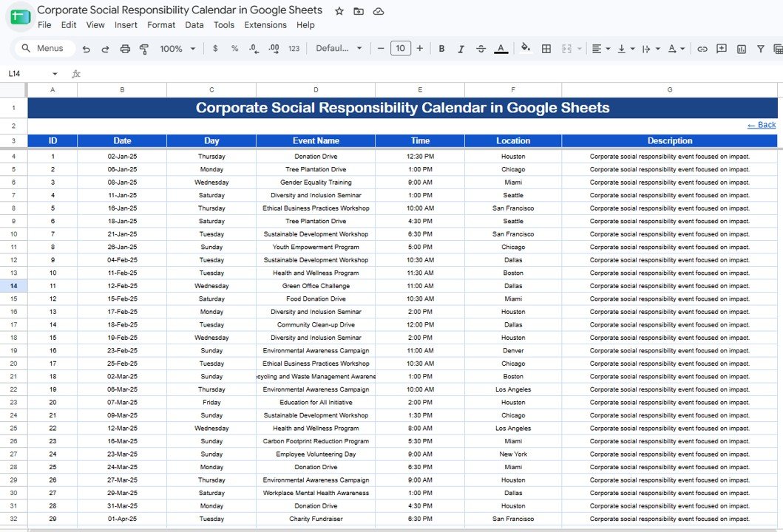Open the Move to folder icon
Screen dimensions: 783x532
pyautogui.click(x=359, y=11)
